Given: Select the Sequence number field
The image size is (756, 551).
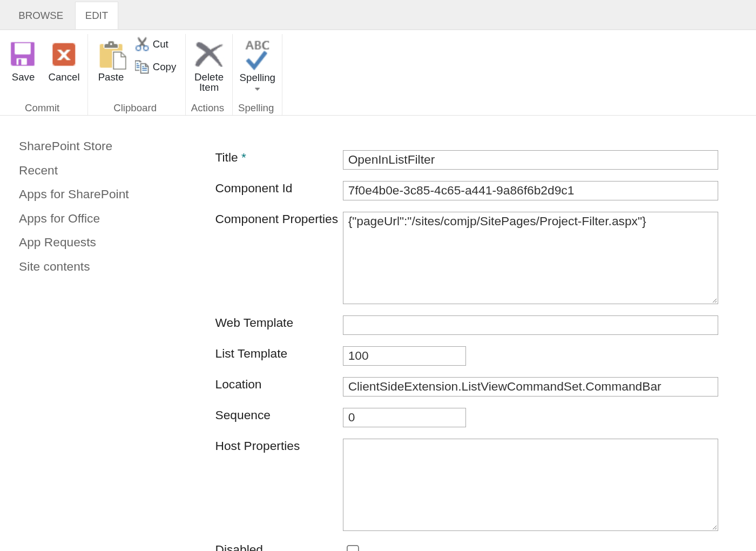Looking at the screenshot, I should click(404, 418).
